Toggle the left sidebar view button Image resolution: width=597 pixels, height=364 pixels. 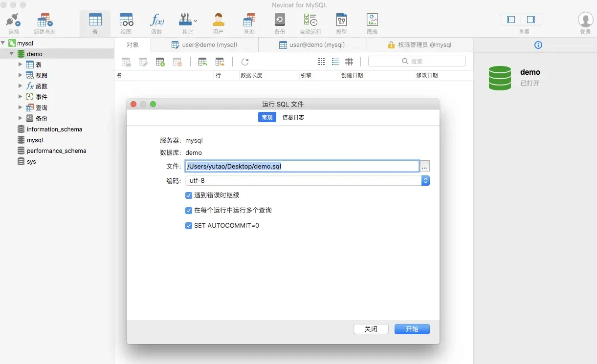point(511,20)
